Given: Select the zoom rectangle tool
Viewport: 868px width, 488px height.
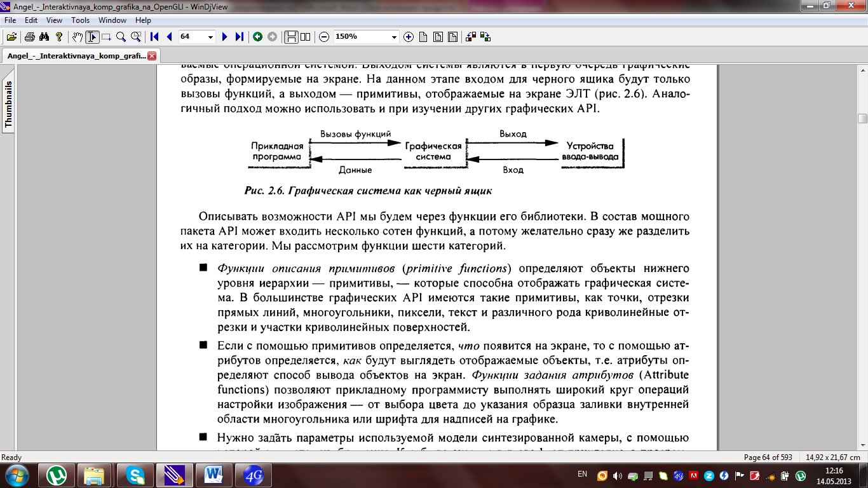Looking at the screenshot, I should pyautogui.click(x=135, y=37).
